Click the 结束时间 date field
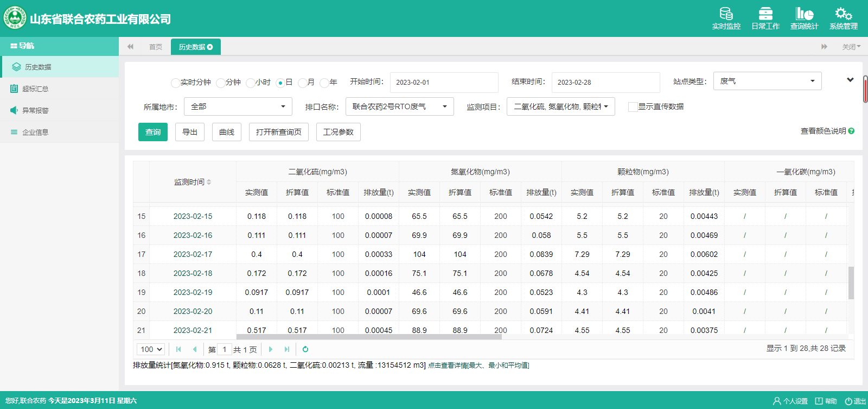Viewport: 868px width, 409px height. click(x=606, y=83)
